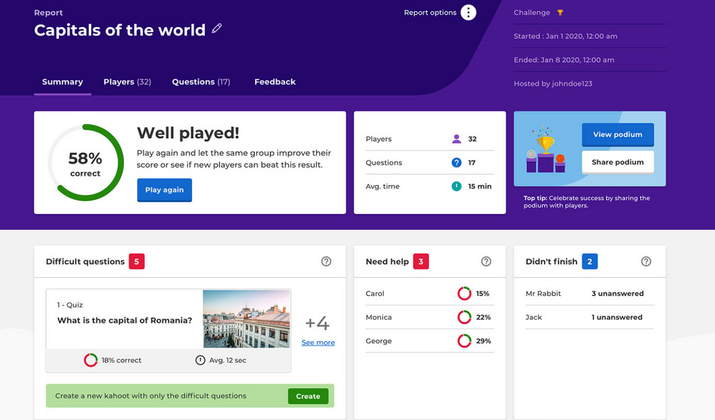The width and height of the screenshot is (715, 420).
Task: Click Monica's 22% score ring
Action: pyautogui.click(x=464, y=317)
